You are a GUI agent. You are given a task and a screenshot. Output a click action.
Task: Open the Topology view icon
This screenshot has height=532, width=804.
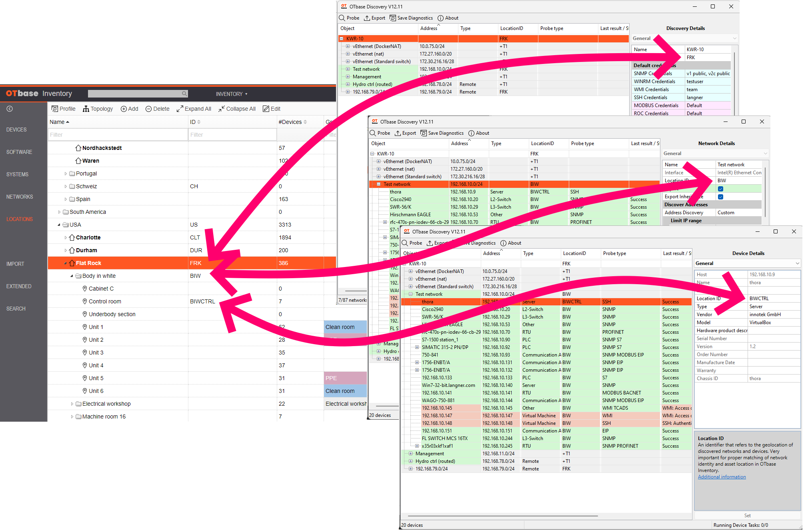86,109
